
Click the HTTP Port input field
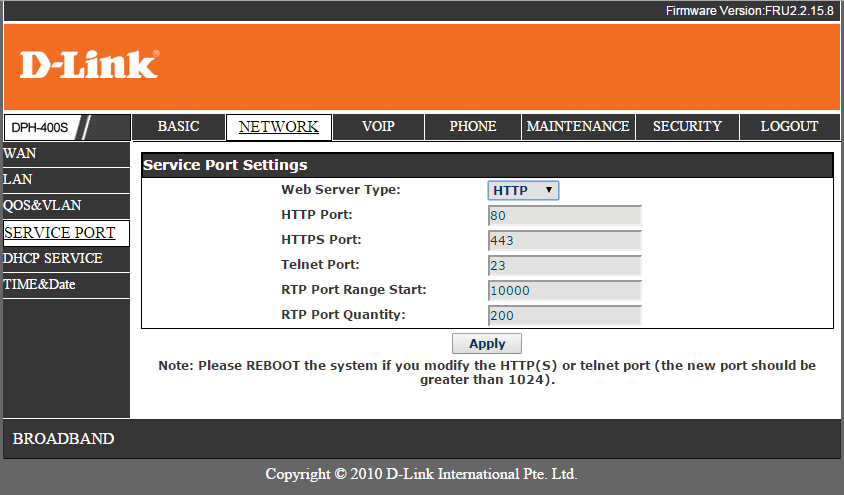(564, 215)
